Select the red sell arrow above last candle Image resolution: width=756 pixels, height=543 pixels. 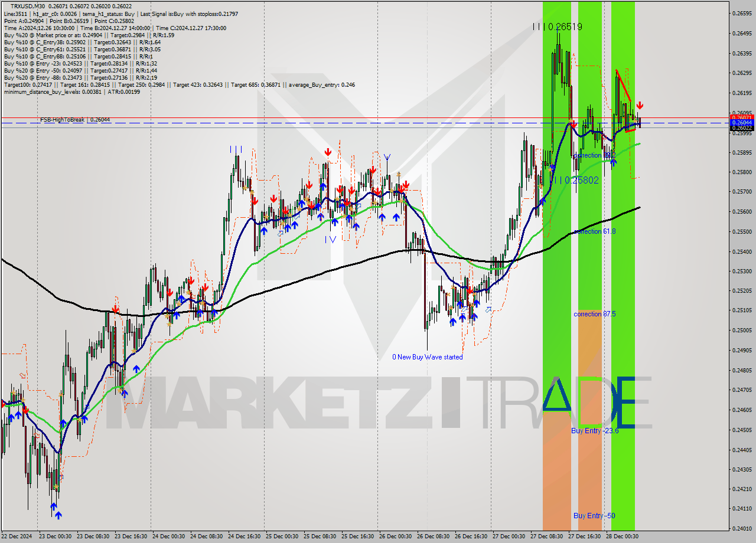pyautogui.click(x=640, y=105)
